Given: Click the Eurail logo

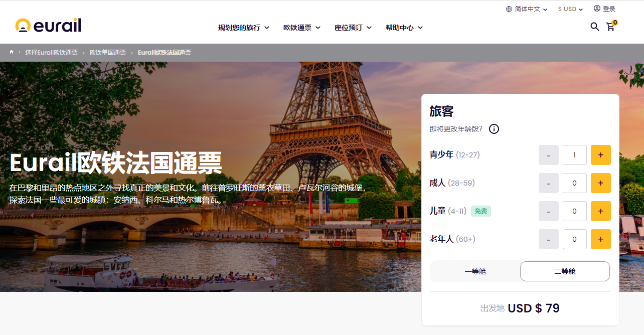Looking at the screenshot, I should tap(48, 26).
